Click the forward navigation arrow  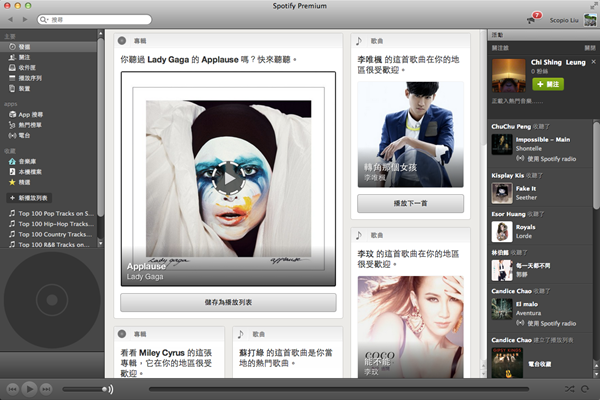(25, 19)
